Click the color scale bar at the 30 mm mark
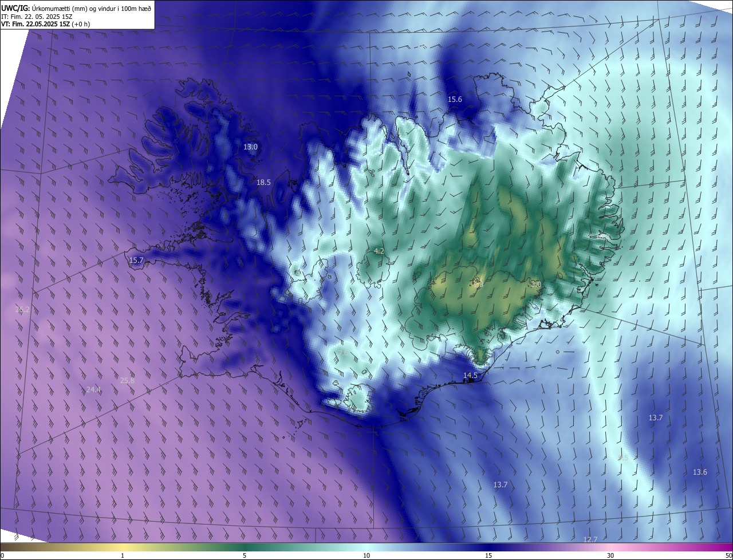This screenshot has height=560, width=733. [x=610, y=547]
